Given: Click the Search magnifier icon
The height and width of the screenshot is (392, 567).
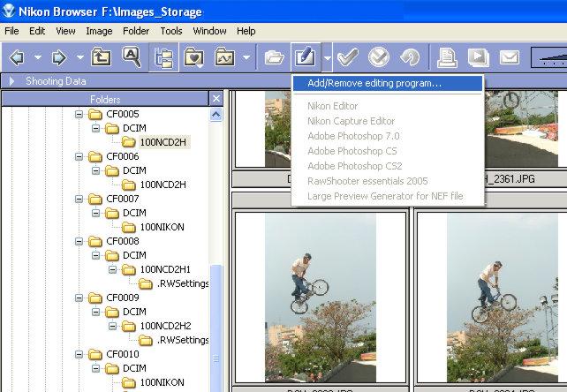Looking at the screenshot, I should (132, 57).
